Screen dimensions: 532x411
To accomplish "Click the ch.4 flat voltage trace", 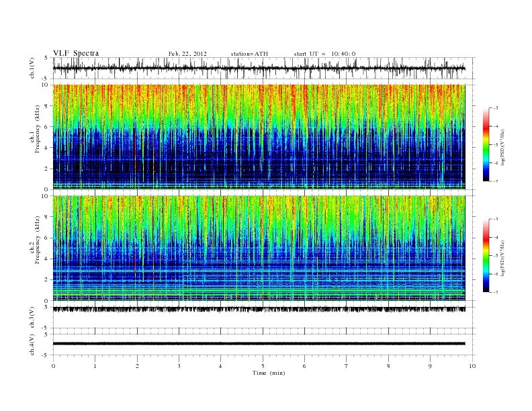I will click(x=259, y=344).
